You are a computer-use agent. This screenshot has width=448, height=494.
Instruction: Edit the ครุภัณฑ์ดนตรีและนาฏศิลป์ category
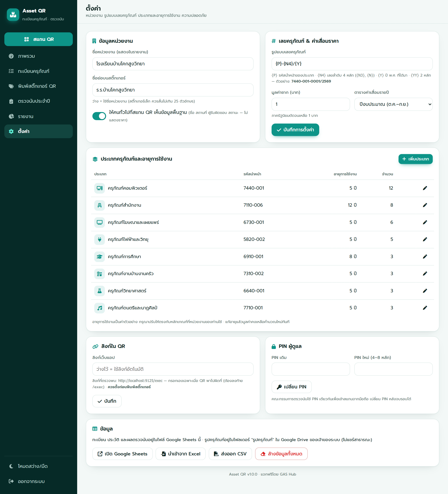425,308
